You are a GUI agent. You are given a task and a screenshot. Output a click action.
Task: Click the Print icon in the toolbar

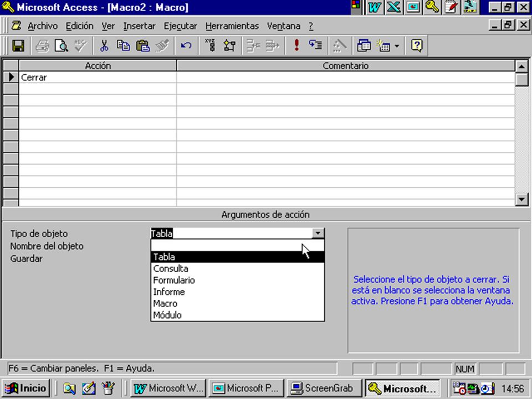tap(43, 45)
